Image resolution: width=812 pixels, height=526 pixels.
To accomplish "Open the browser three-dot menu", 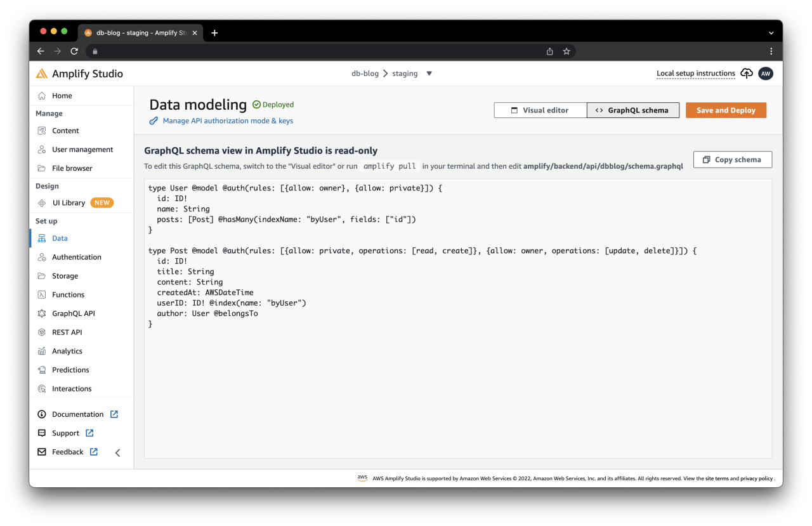I will [771, 51].
